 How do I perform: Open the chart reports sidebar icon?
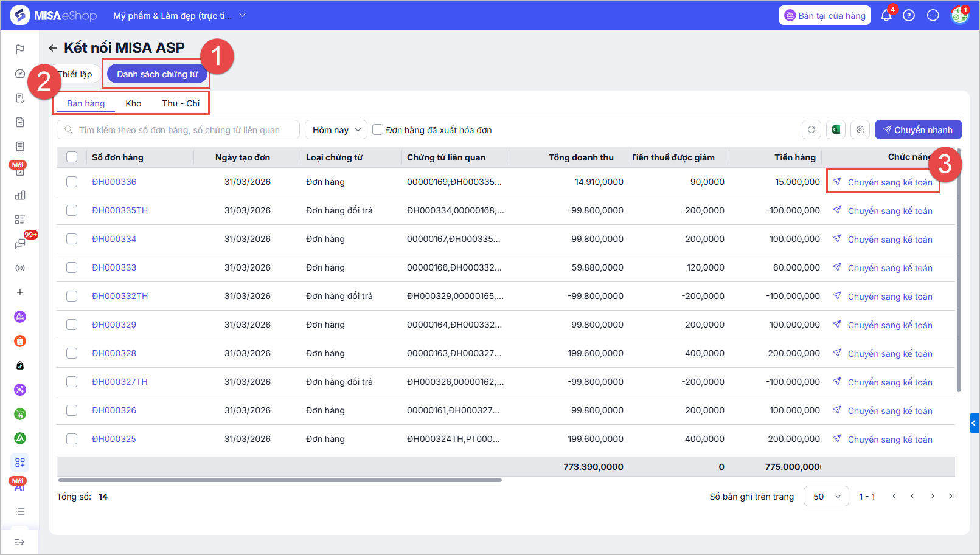pos(20,195)
